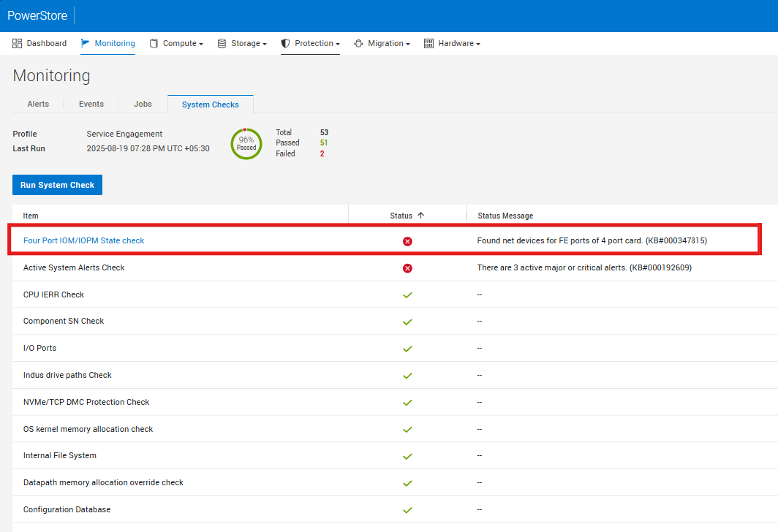The width and height of the screenshot is (778, 532).
Task: Click the Service Engagement profile value
Action: click(x=124, y=134)
